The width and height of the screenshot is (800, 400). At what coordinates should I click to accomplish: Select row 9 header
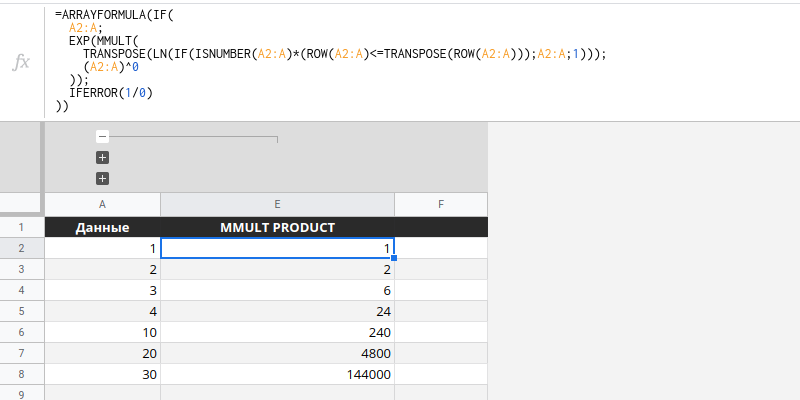click(x=21, y=394)
